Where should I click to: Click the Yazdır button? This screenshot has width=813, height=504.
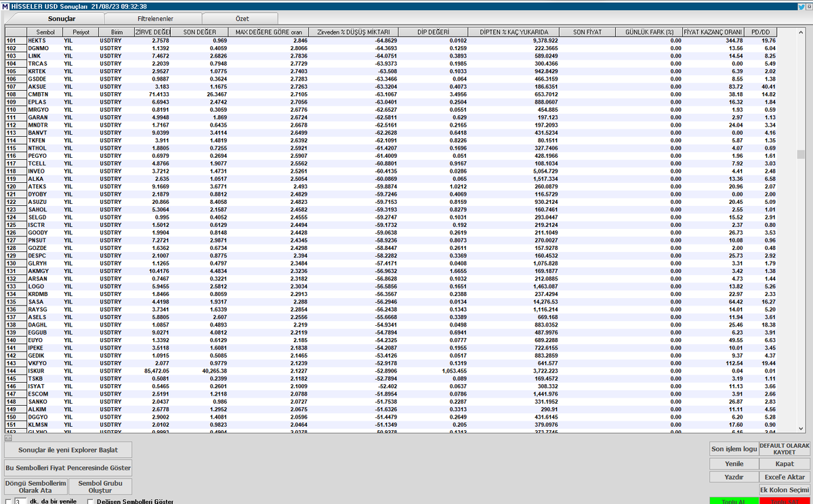(734, 477)
